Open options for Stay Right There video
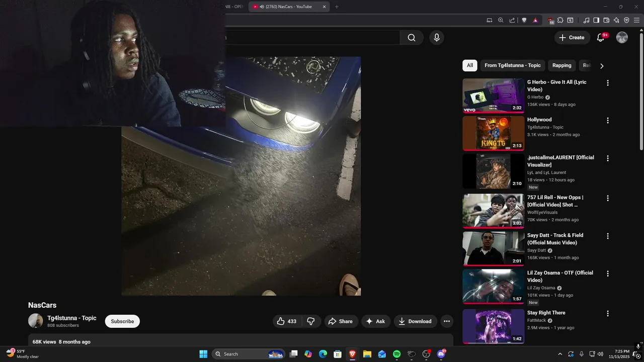 coord(608,314)
